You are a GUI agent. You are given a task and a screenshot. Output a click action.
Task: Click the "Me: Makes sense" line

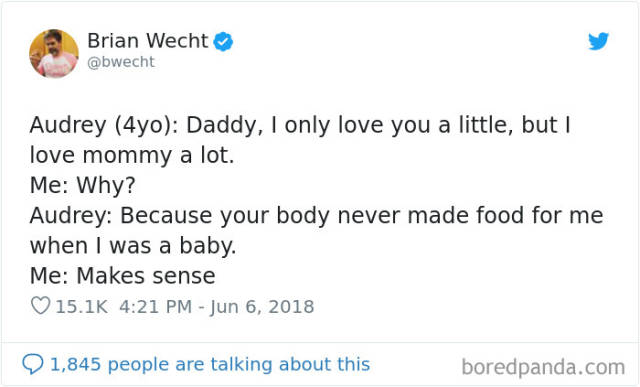(x=122, y=276)
